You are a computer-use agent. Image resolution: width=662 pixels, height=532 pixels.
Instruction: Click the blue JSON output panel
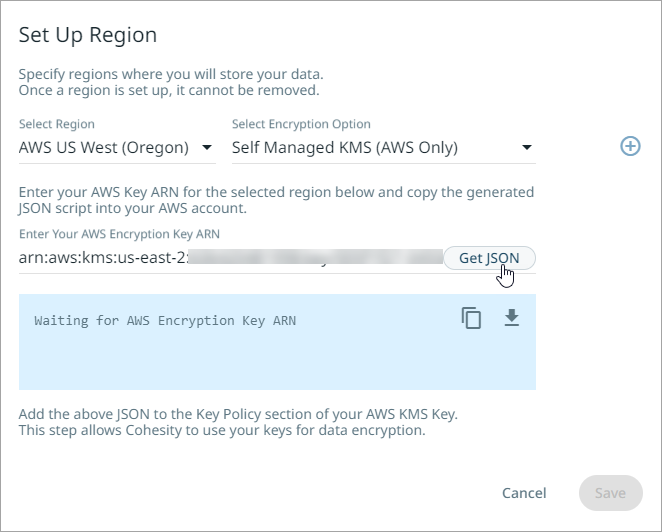[x=277, y=360]
